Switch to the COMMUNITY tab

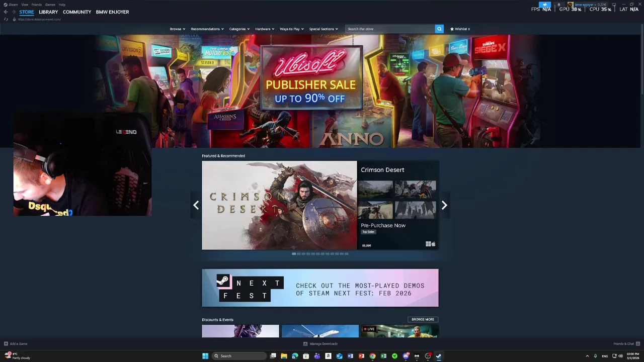point(77,12)
